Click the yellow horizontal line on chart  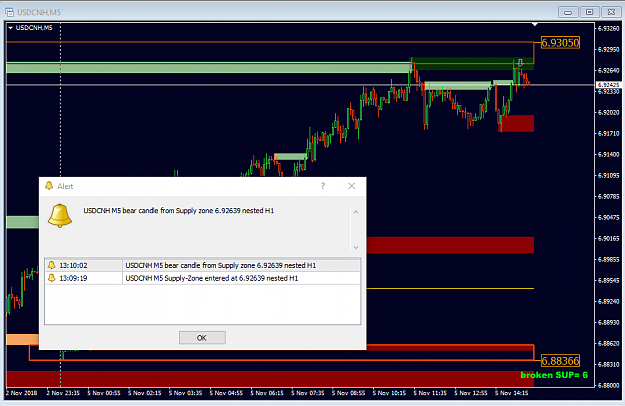coord(450,288)
